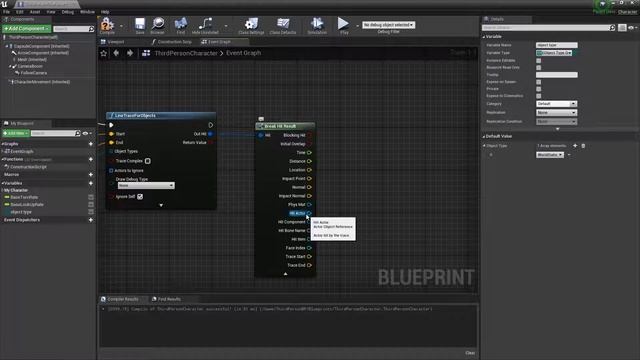
Task: Click the search icon in My Blueprint panel
Action: tap(78, 133)
